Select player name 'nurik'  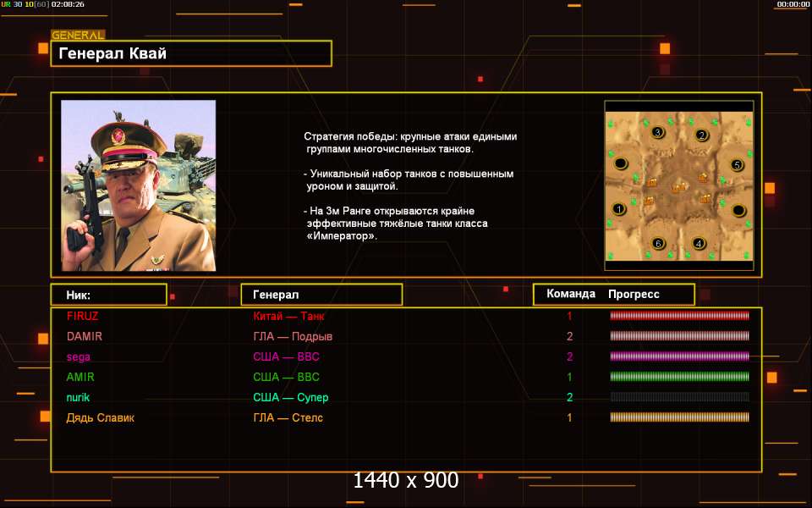coord(78,397)
